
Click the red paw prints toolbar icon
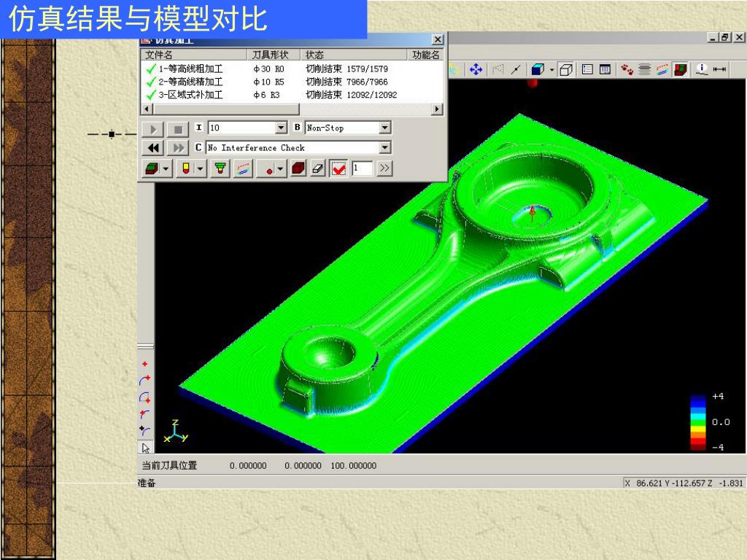click(627, 69)
